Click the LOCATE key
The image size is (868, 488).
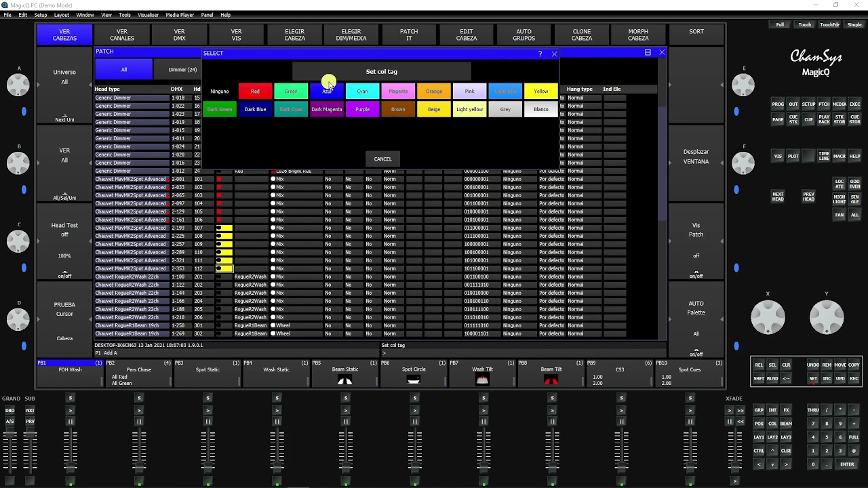pos(840,184)
